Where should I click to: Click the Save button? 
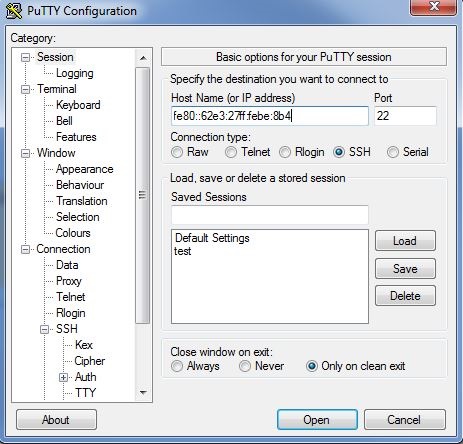point(405,268)
